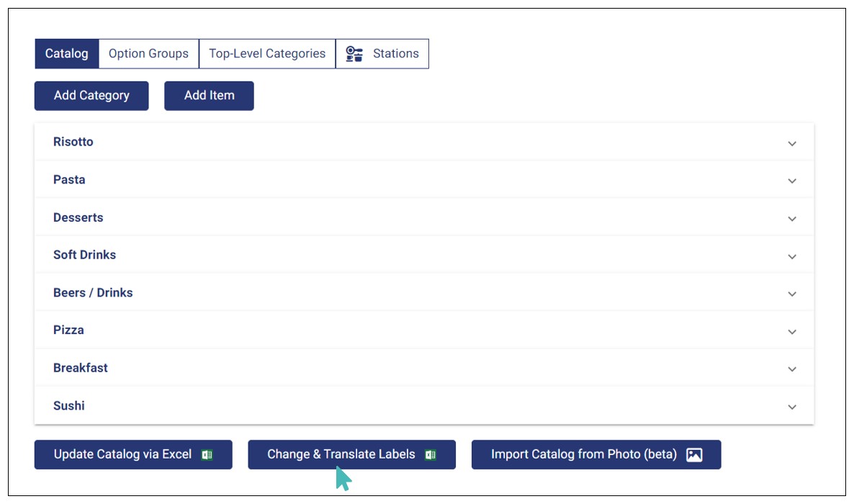Click Update Catalog via Excel button
Screen dimensions: 854x504
coord(133,454)
